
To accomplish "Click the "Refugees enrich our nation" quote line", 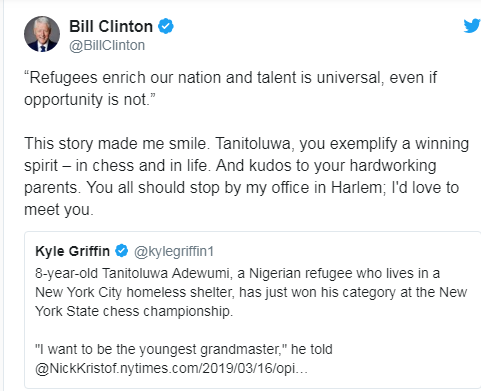I will click(x=230, y=78).
